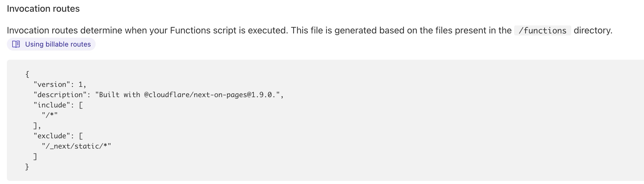
Task: Click the "version" key in the JSON
Action: (x=52, y=85)
